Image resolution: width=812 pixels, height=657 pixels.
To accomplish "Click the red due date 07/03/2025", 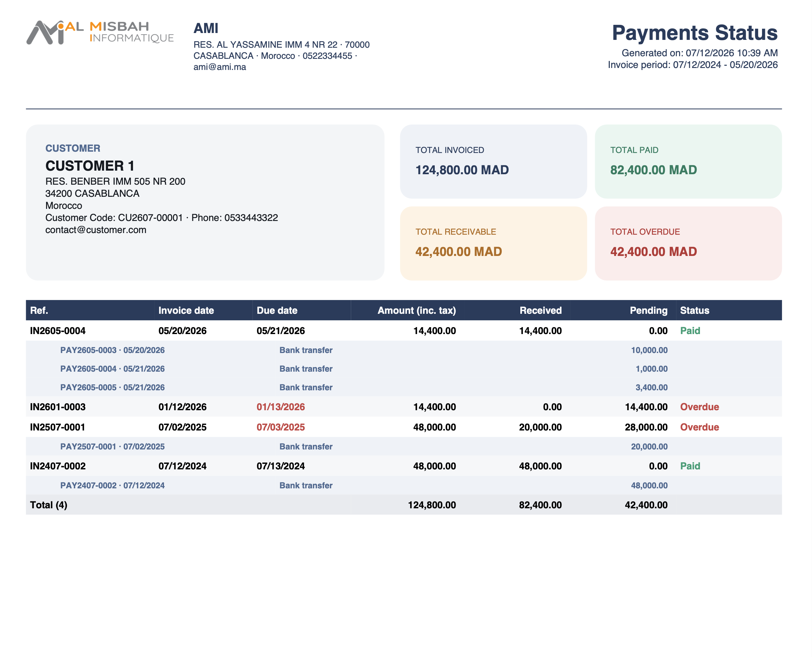I will [x=281, y=427].
